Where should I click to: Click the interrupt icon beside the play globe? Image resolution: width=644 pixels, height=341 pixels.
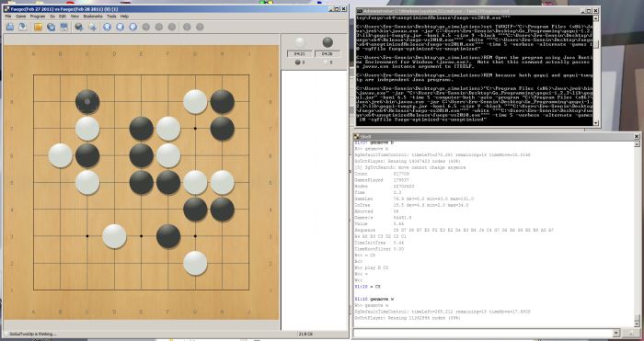coord(92,27)
